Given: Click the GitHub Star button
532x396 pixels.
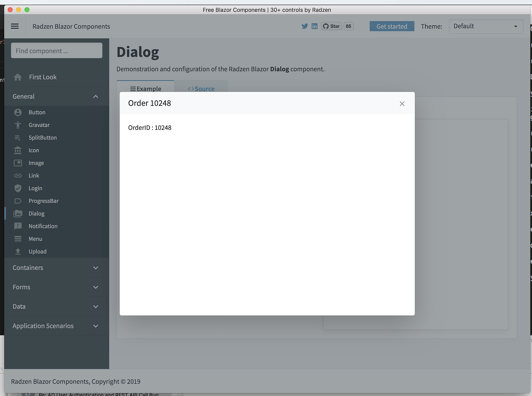Looking at the screenshot, I should [331, 26].
